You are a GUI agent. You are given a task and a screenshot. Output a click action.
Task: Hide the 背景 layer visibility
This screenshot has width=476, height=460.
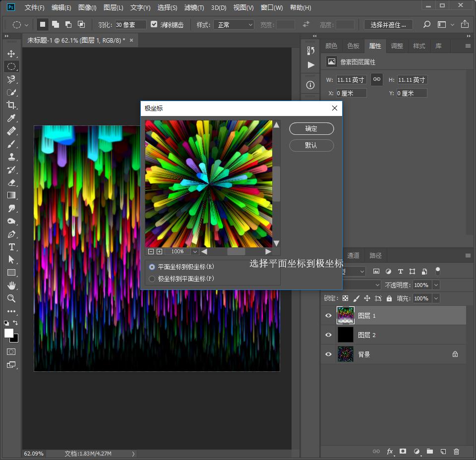[328, 354]
